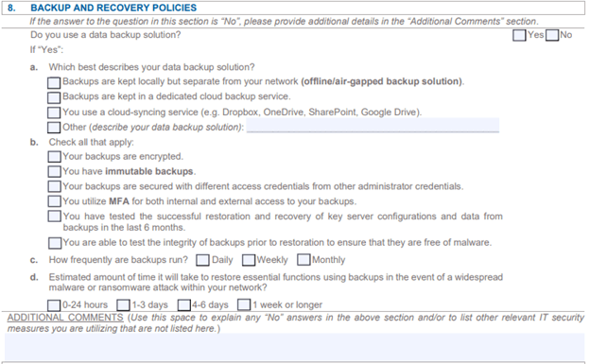This screenshot has height=364, width=590.
Task: Tick backup integrity malware test checkbox
Action: [x=55, y=243]
